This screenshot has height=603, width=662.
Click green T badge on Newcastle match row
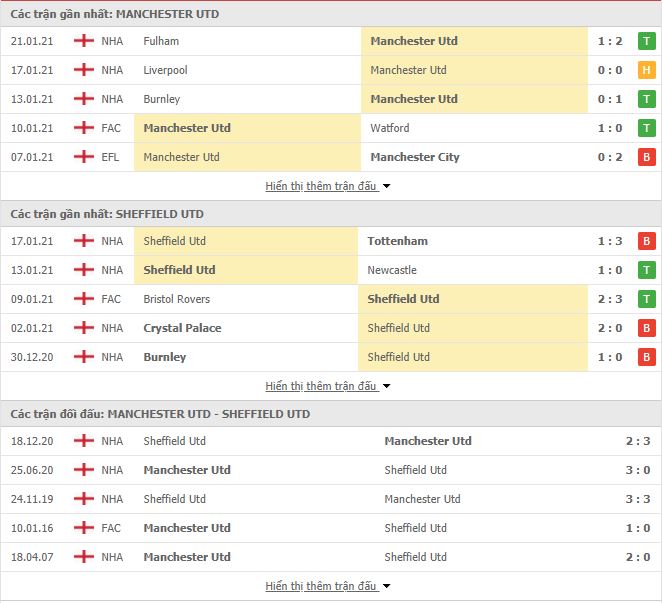646,270
